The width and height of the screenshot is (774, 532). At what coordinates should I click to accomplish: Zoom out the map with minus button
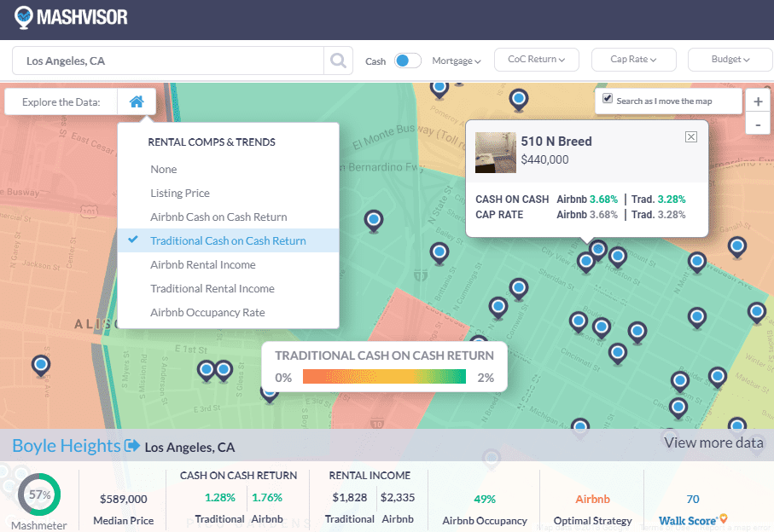757,124
